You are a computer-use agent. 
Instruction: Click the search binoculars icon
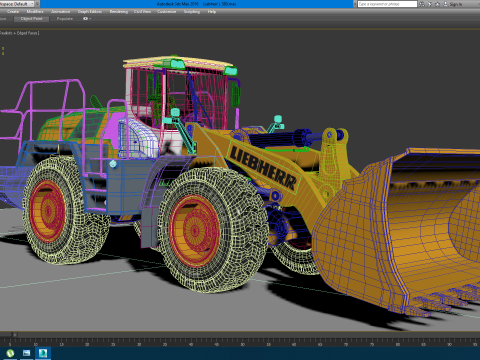click(422, 4)
